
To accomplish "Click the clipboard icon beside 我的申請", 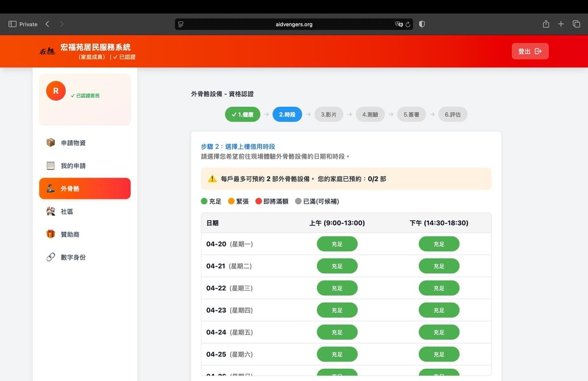I will 50,166.
